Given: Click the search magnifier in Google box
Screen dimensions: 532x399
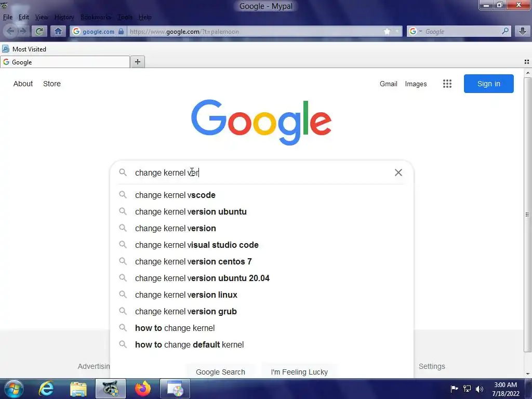Looking at the screenshot, I should [x=123, y=172].
